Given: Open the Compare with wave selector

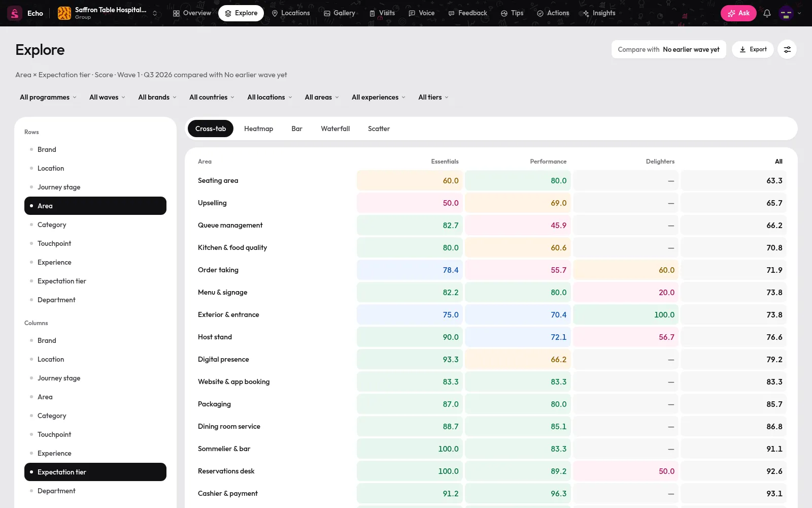Looking at the screenshot, I should tap(668, 49).
